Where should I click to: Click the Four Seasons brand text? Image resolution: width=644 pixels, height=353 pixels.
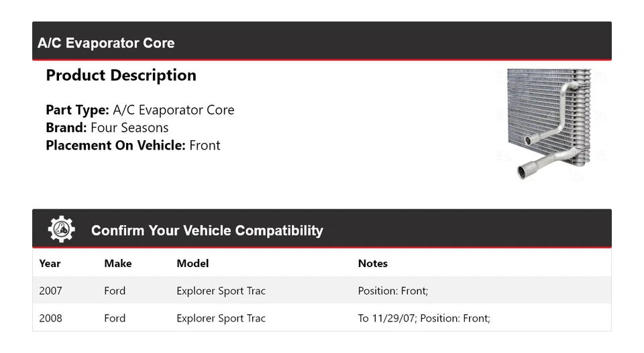coord(129,128)
